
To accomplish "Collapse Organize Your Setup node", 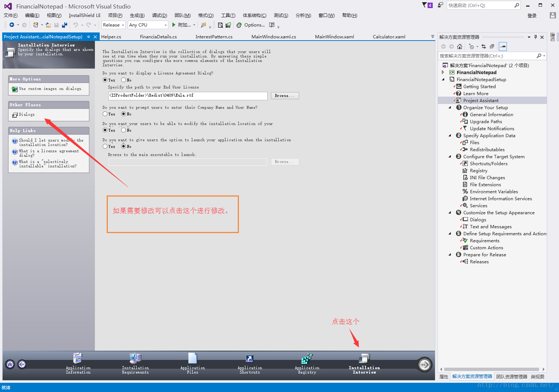I will (x=450, y=107).
